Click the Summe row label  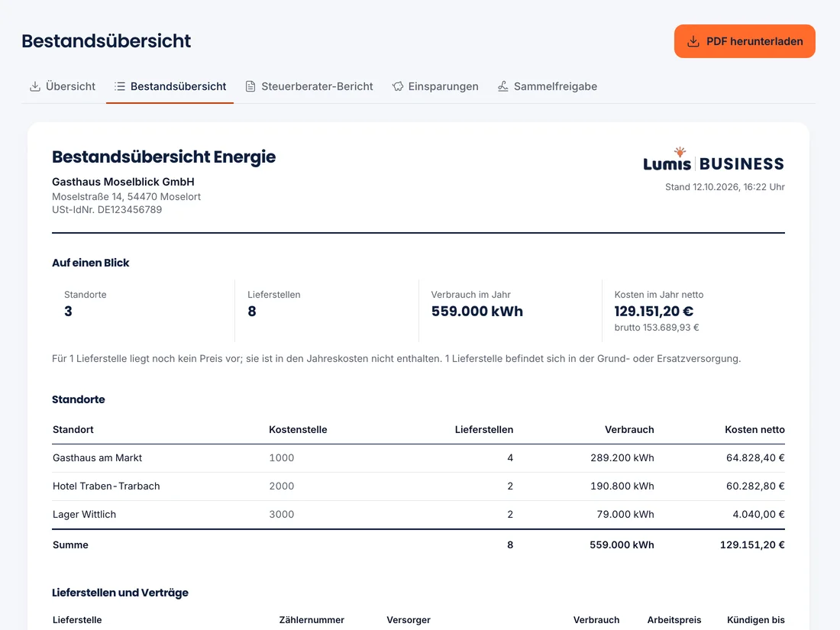click(x=70, y=544)
